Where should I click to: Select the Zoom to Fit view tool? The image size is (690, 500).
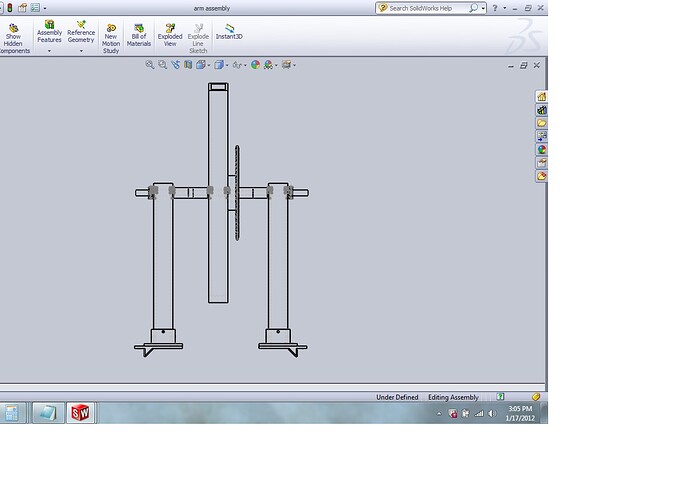[x=150, y=65]
